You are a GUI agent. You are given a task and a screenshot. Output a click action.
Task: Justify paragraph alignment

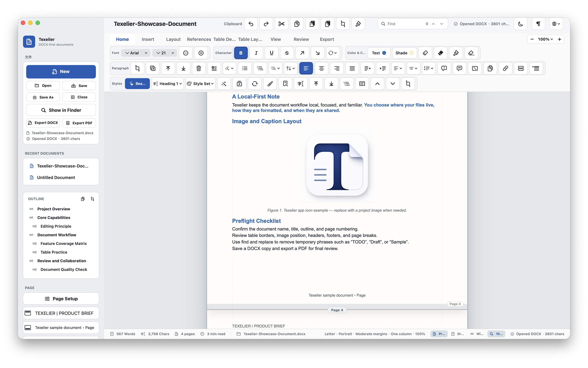click(x=352, y=68)
